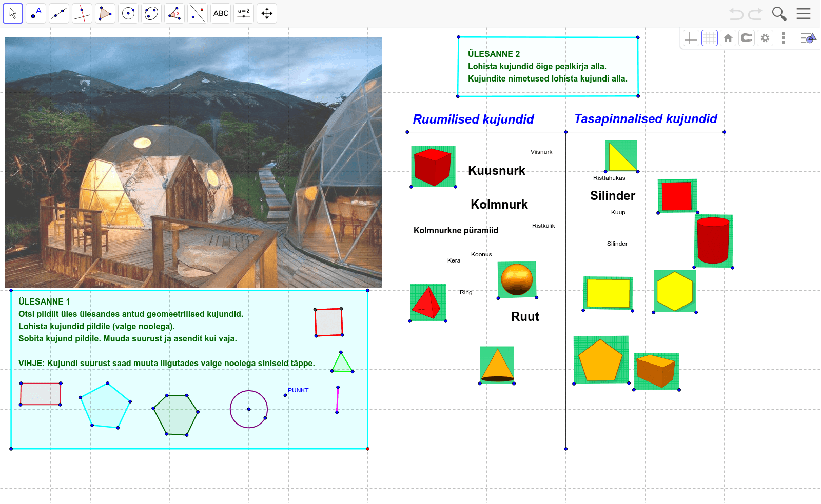Viewport: 821px width, 504px height.
Task: Select the a=2 Slider tool
Action: pos(244,13)
